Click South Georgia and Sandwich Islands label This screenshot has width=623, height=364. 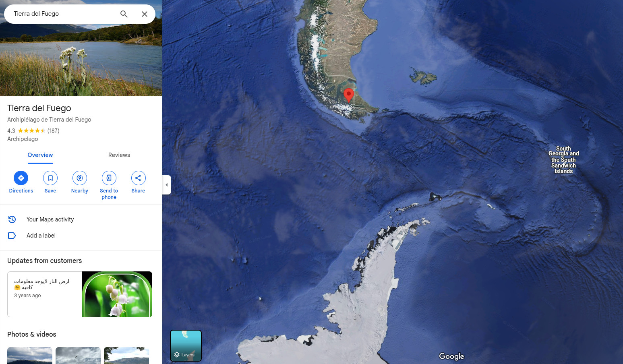point(563,160)
